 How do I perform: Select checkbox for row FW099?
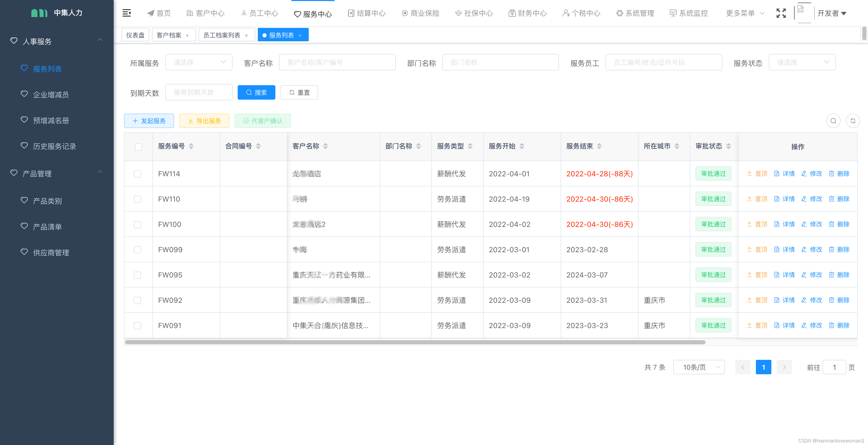pos(137,250)
